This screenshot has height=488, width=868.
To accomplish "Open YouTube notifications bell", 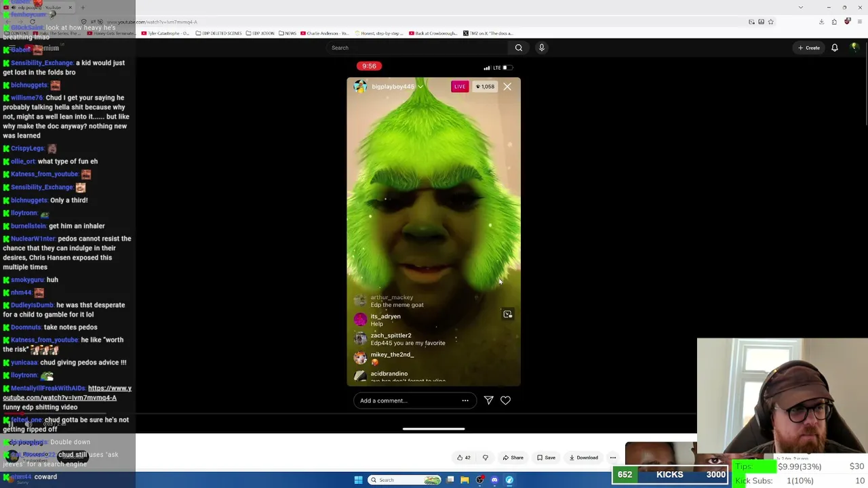I will 835,47.
